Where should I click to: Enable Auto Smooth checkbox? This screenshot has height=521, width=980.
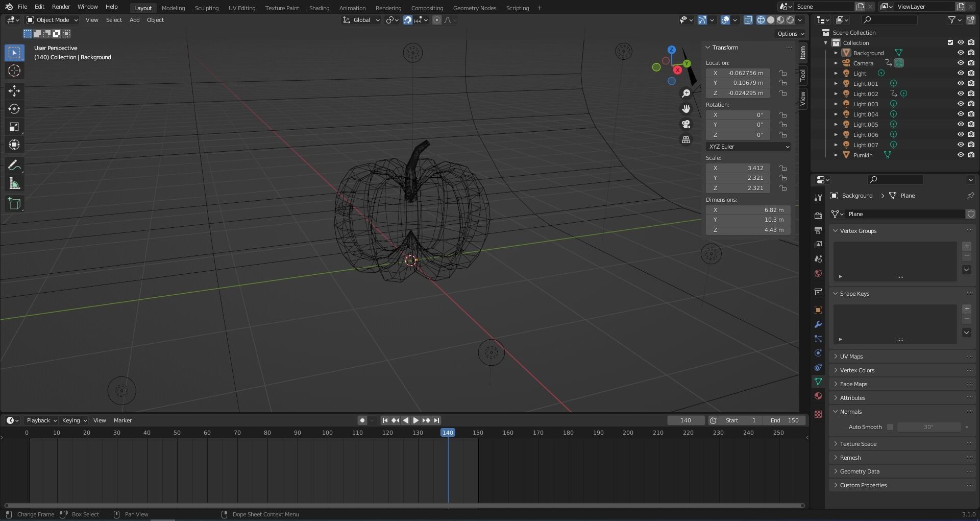coord(890,427)
